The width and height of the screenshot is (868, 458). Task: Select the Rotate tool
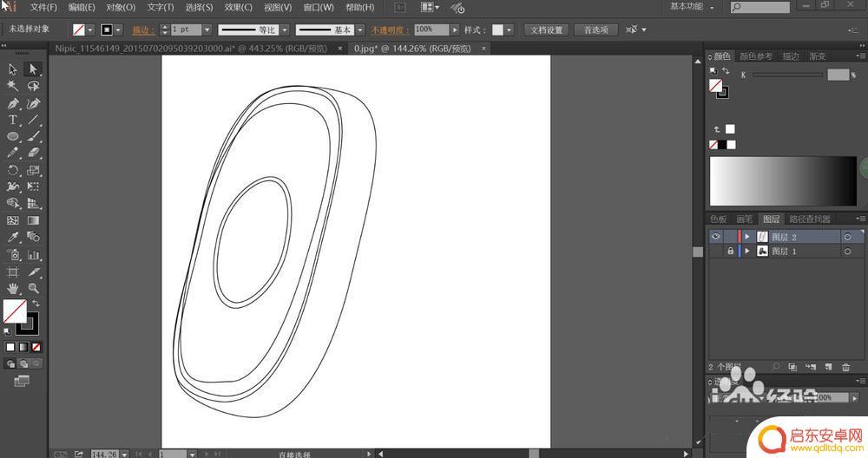(13, 170)
